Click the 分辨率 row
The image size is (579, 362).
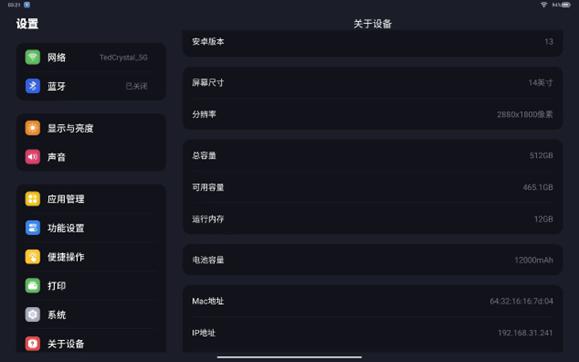pyautogui.click(x=373, y=114)
